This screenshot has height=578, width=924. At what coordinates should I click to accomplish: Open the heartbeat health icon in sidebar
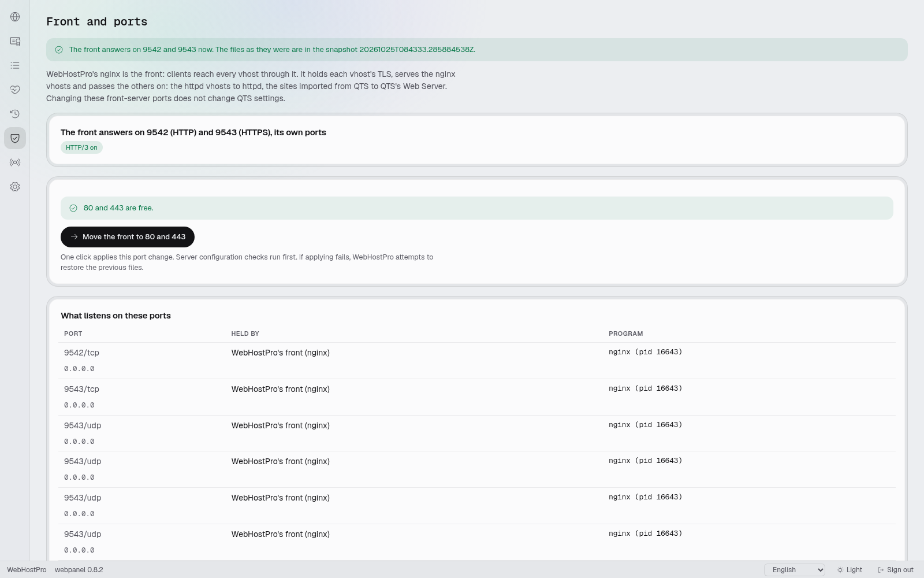tap(15, 90)
